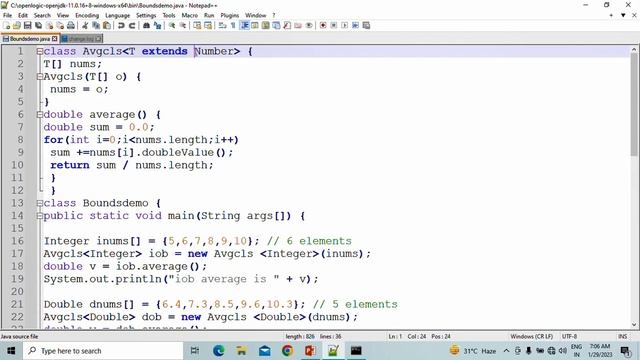The image size is (640, 360).
Task: Click the Zoom In toolbar icon
Action: (x=171, y=25)
